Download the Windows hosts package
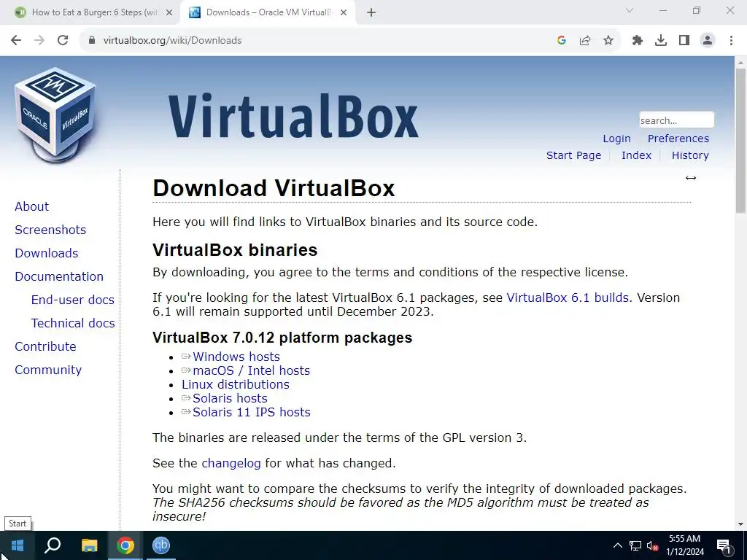Image resolution: width=747 pixels, height=560 pixels. 236,357
